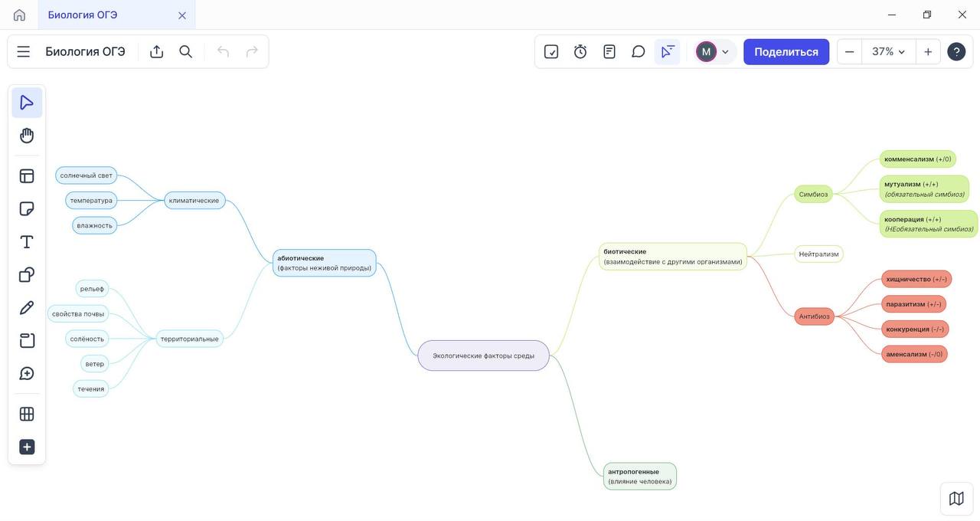980x521 pixels.
Task: Open search with the magnifier icon
Action: coord(186,51)
